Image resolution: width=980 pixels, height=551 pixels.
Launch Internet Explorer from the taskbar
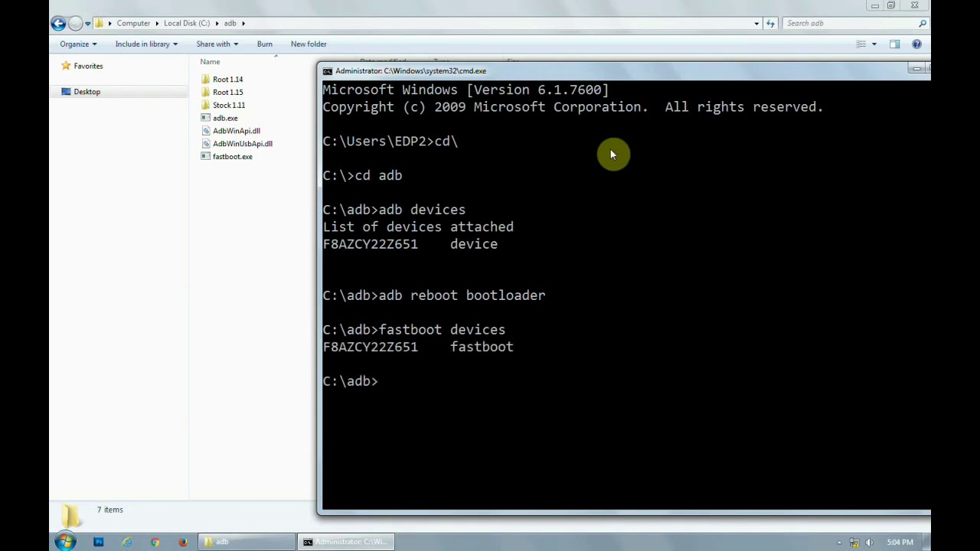tap(126, 542)
